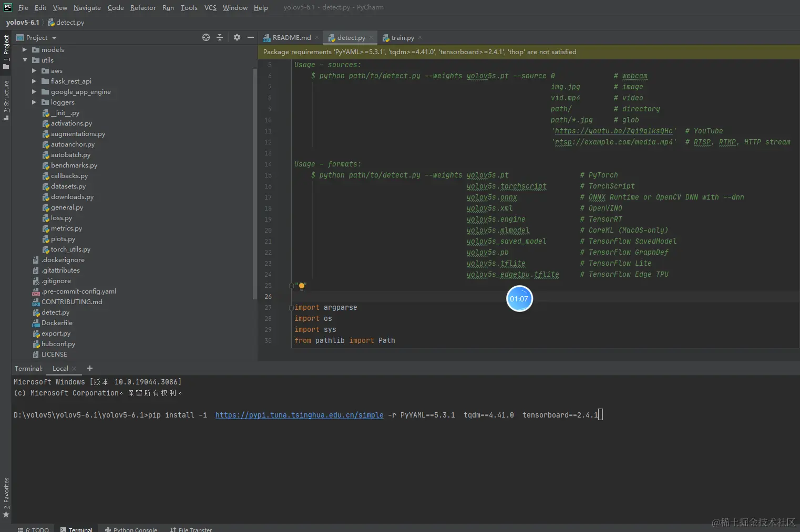Switch to the train.py tab
This screenshot has width=800, height=532.
[x=402, y=38]
